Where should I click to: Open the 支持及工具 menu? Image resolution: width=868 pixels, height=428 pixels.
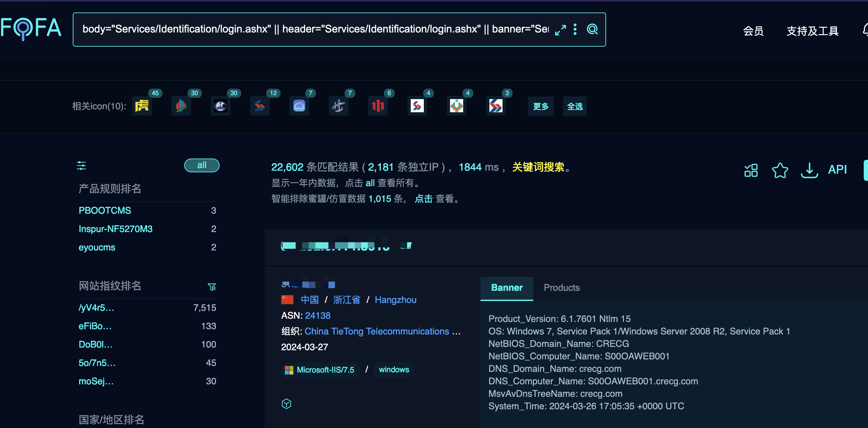(812, 31)
